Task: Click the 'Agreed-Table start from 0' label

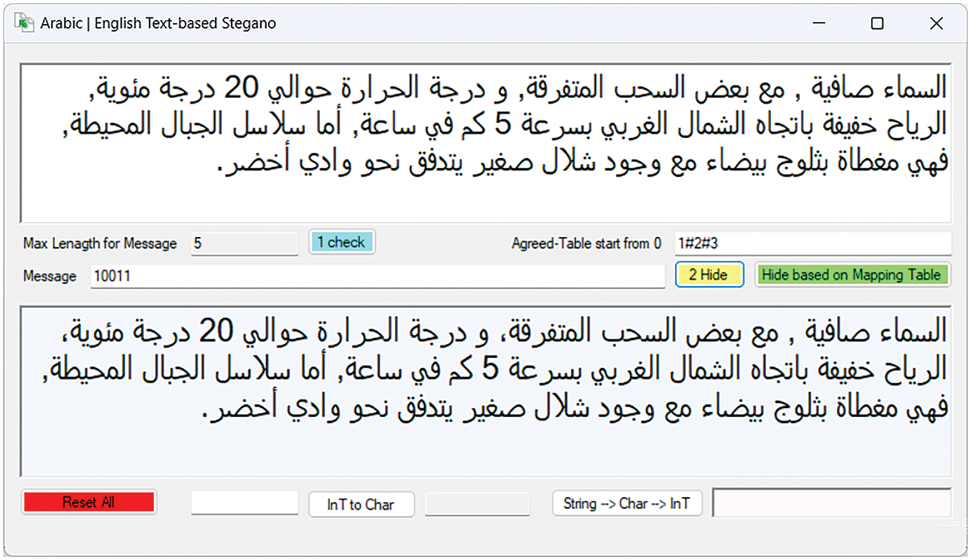Action: click(x=586, y=243)
